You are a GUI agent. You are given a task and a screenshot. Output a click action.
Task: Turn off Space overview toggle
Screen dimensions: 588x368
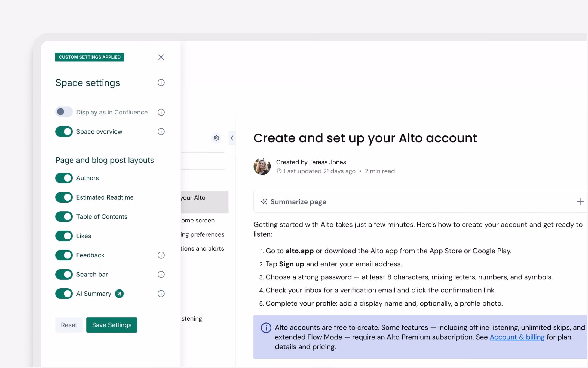click(x=64, y=132)
